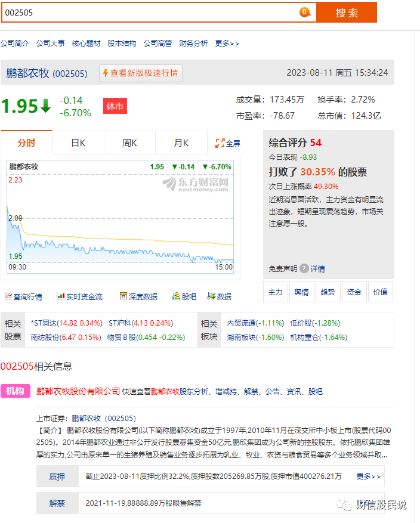Open the 资讯 link

click(294, 392)
